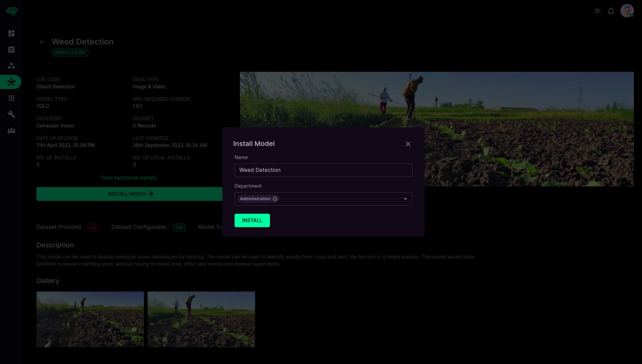The width and height of the screenshot is (642, 364).
Task: Click the '11th April 2023, 05.08 PM' date
Action: 65,145
